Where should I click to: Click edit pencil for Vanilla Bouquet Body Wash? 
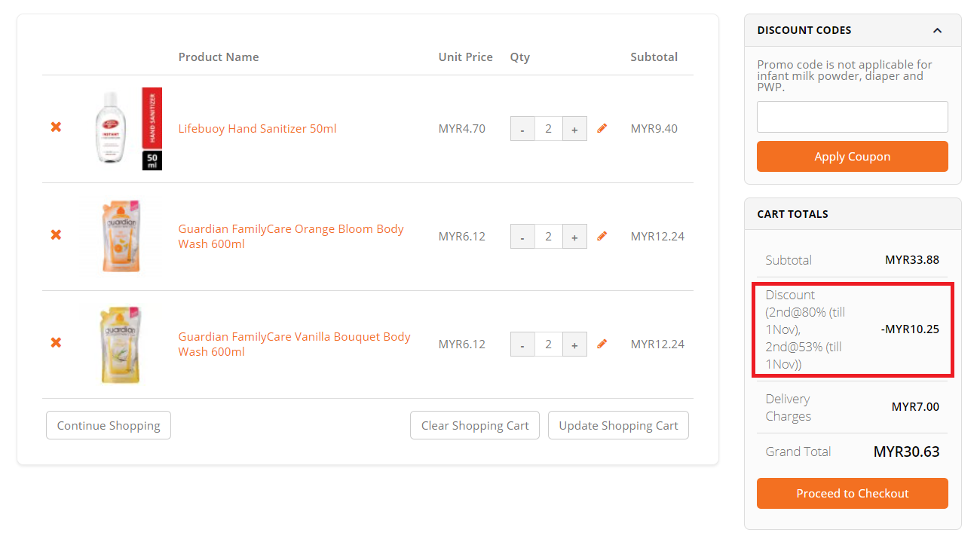point(602,344)
